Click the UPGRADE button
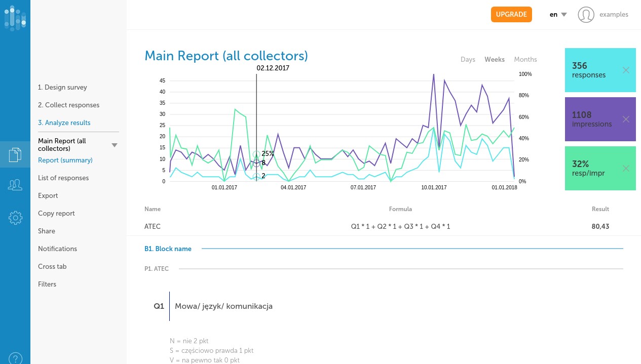The height and width of the screenshot is (364, 641). coord(511,15)
